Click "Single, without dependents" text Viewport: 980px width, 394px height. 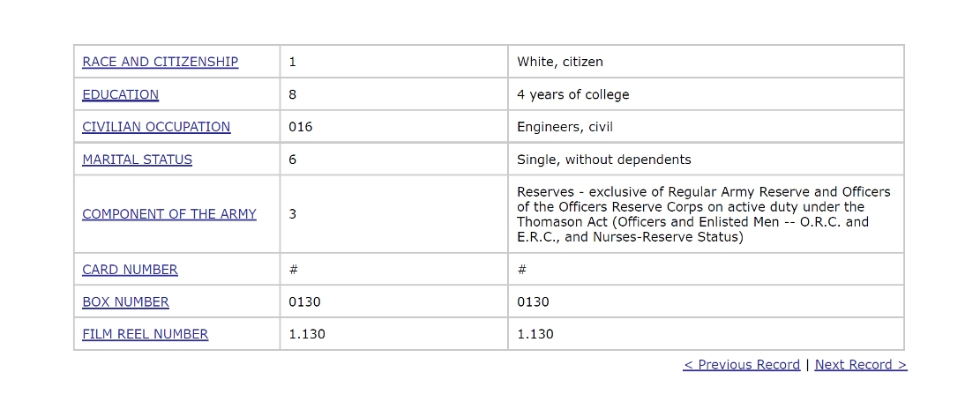pos(603,160)
